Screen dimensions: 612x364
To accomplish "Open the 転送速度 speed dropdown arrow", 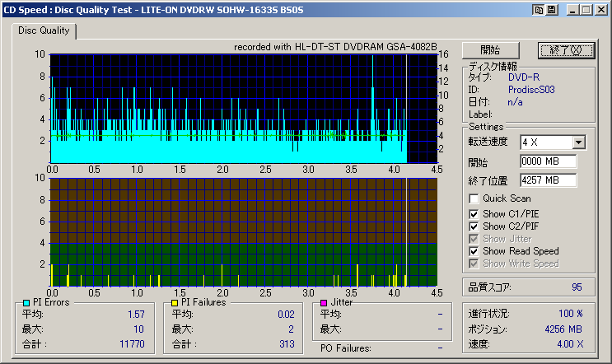I will pyautogui.click(x=579, y=142).
